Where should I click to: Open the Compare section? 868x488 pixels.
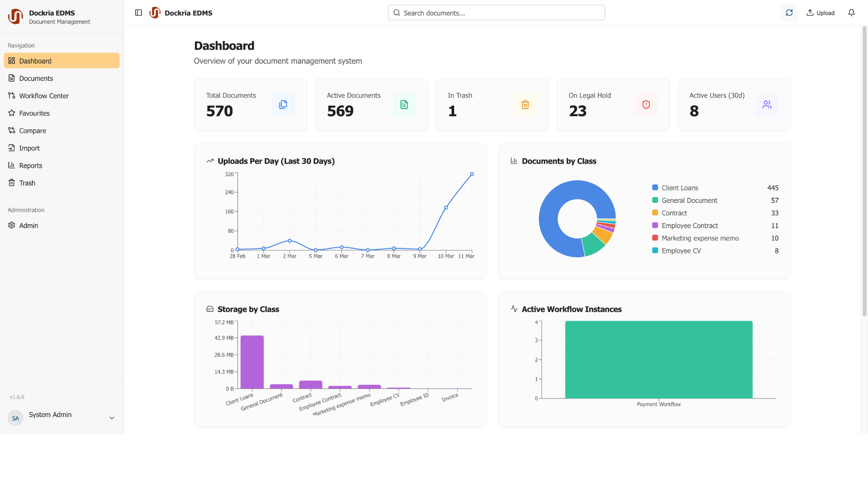tap(33, 131)
